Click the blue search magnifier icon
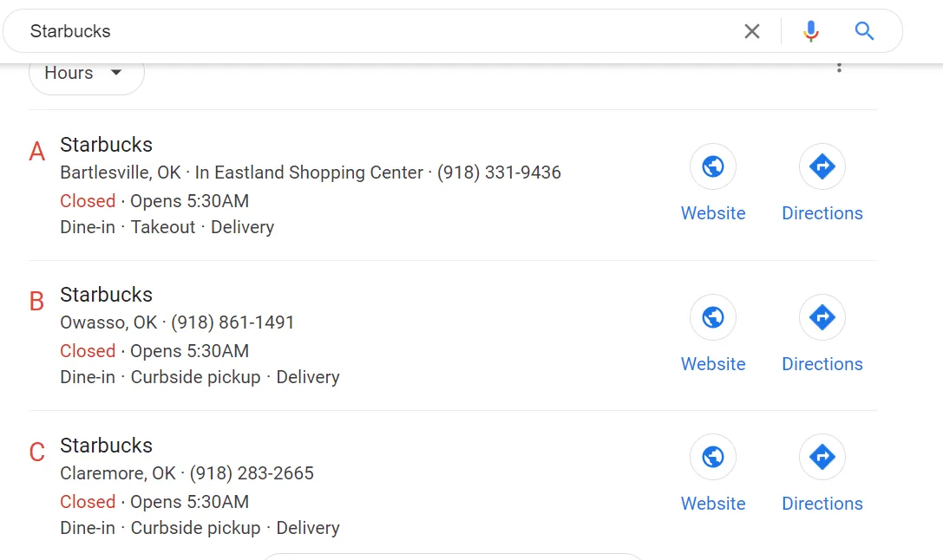 coord(864,31)
